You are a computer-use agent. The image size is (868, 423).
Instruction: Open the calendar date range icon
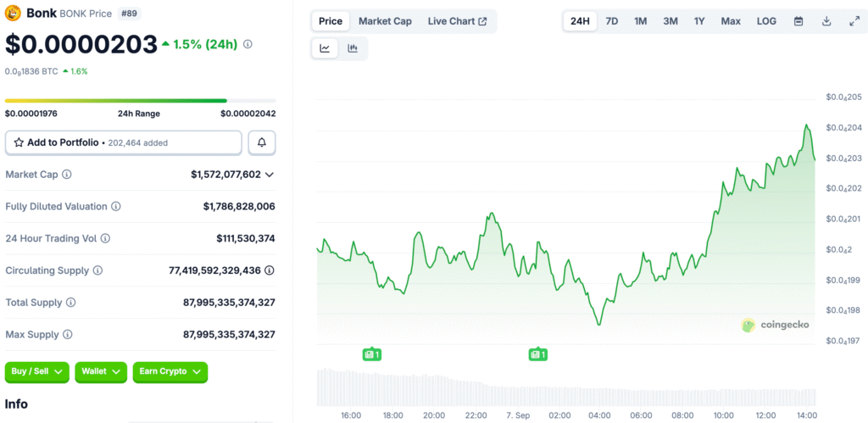click(x=798, y=21)
